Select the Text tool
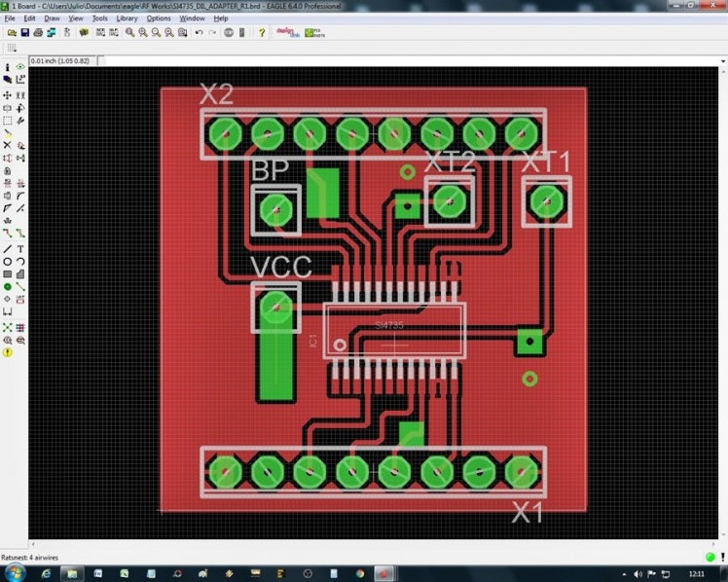Image resolution: width=728 pixels, height=582 pixels. point(20,249)
